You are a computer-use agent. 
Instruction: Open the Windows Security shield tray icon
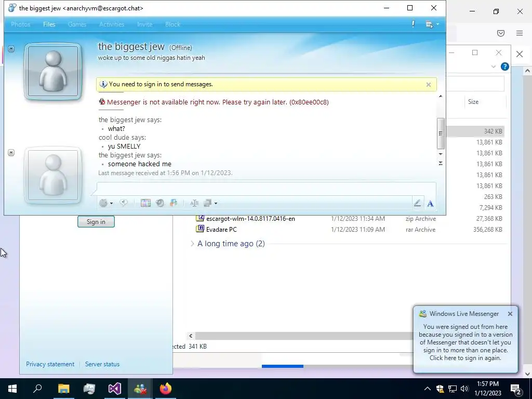(x=440, y=389)
